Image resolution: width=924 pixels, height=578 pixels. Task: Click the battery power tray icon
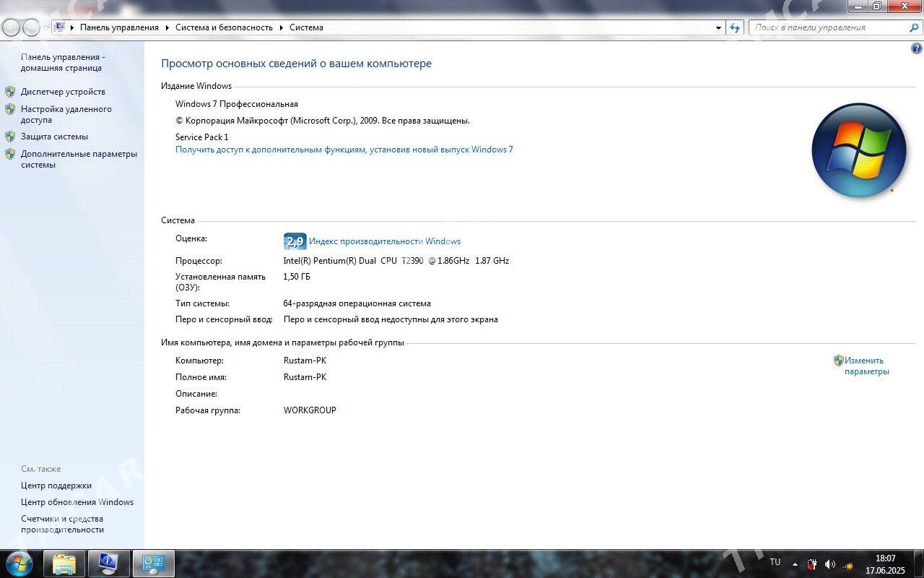(x=812, y=564)
